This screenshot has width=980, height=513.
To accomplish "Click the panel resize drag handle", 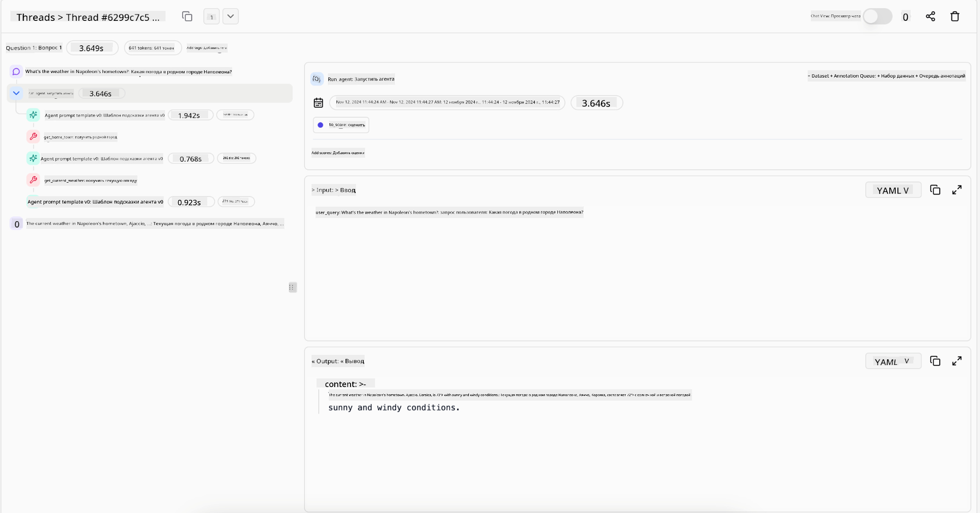I will [293, 287].
